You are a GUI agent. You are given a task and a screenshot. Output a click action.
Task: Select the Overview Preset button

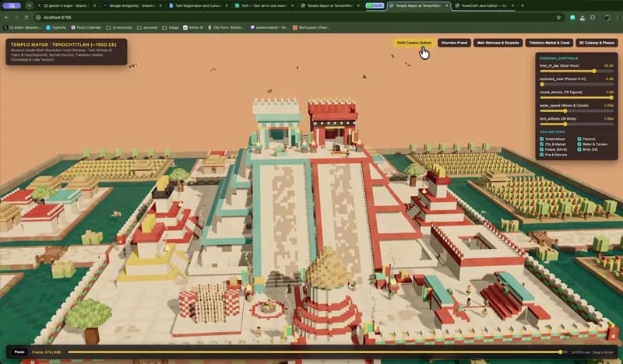(x=454, y=43)
